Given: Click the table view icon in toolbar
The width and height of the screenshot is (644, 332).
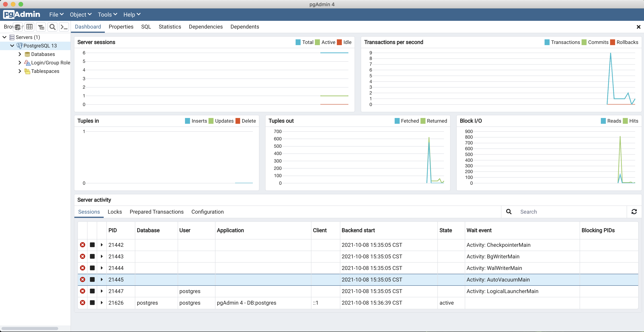Looking at the screenshot, I should pos(30,27).
